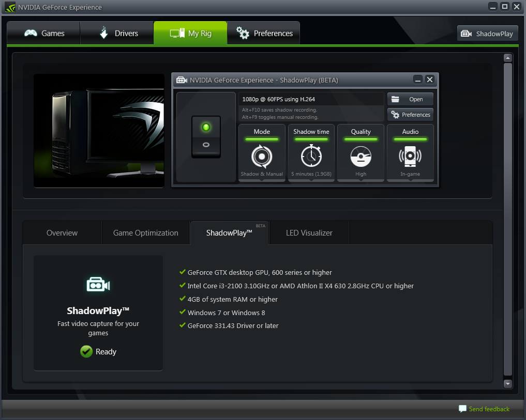Click the camera icon on the top-right ShadowPlay button
The image size is (526, 420).
click(x=467, y=34)
